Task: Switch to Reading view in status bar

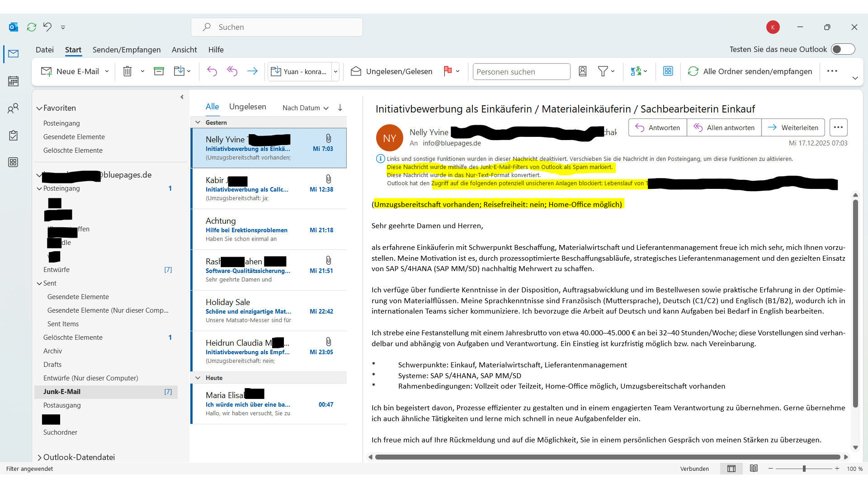Action: pyautogui.click(x=754, y=469)
